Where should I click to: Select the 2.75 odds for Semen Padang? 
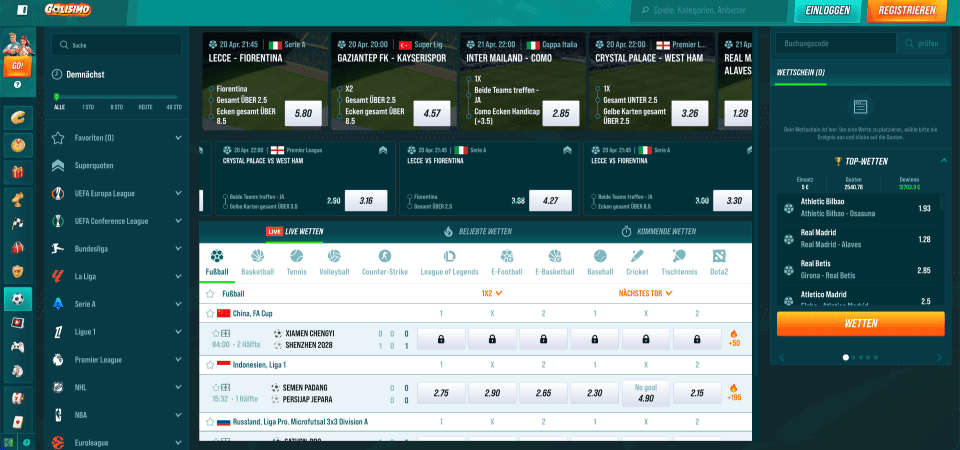tap(441, 393)
